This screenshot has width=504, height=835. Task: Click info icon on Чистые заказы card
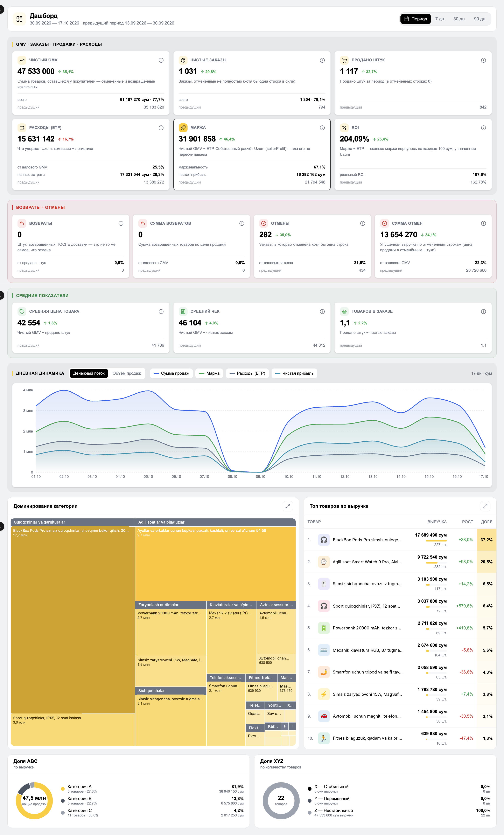pos(322,60)
